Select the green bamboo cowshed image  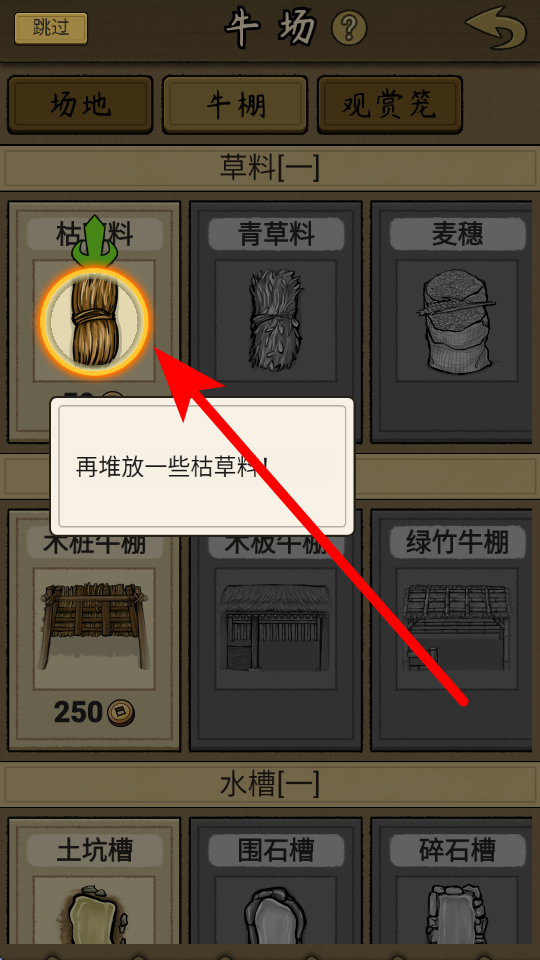click(457, 627)
